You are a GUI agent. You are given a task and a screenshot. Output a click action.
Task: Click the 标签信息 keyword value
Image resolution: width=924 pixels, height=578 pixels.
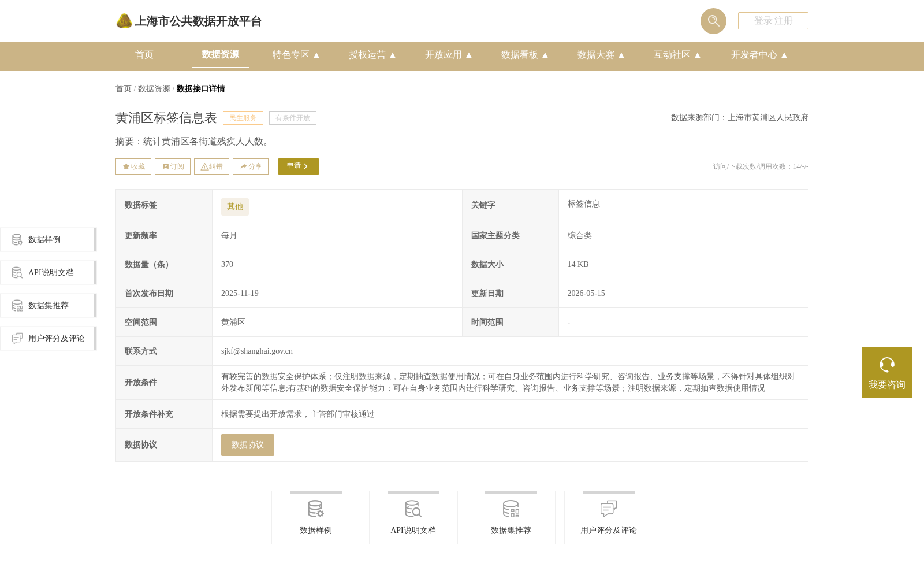pyautogui.click(x=583, y=203)
